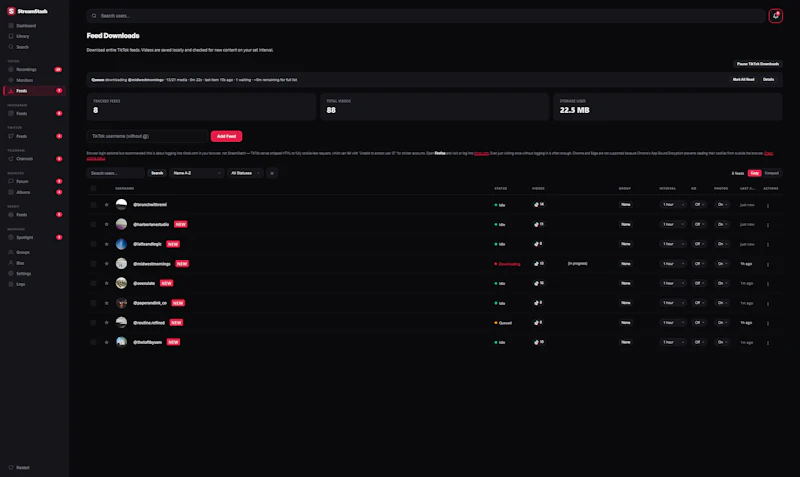Star the @harborlanestudio feed
Viewport: 800px width, 477px height.
pyautogui.click(x=107, y=224)
